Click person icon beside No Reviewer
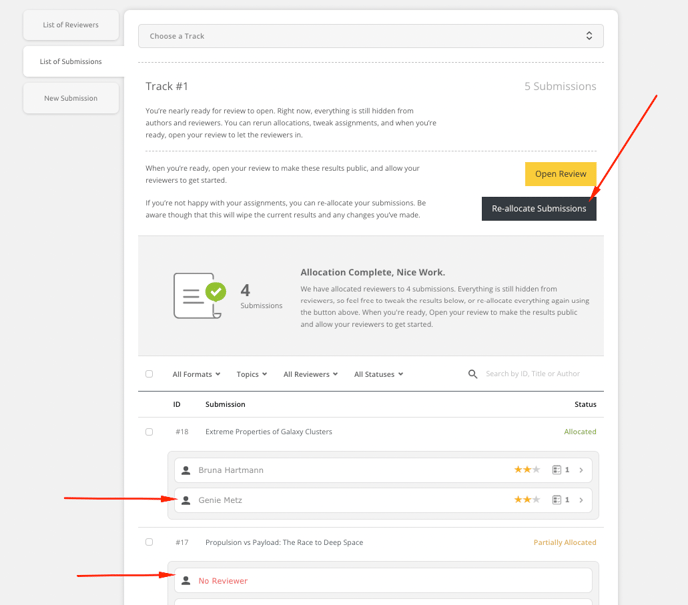 pos(186,581)
